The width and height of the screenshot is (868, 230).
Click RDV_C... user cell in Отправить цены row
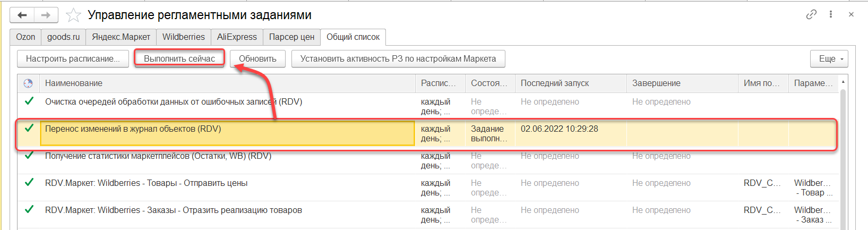click(x=763, y=188)
